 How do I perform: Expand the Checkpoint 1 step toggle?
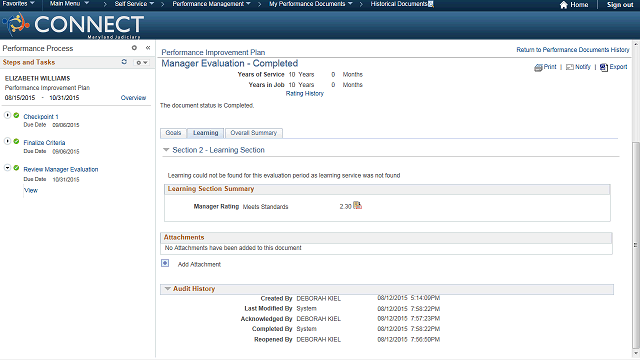pyautogui.click(x=7, y=116)
